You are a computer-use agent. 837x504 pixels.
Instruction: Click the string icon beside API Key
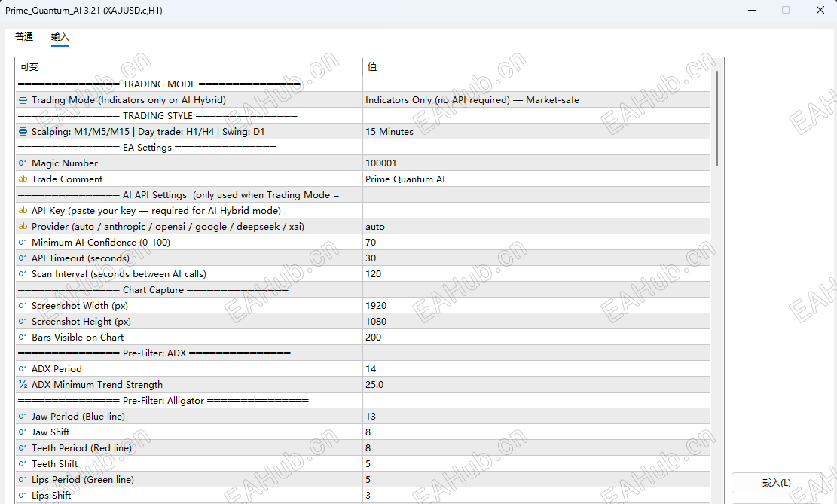click(x=23, y=211)
